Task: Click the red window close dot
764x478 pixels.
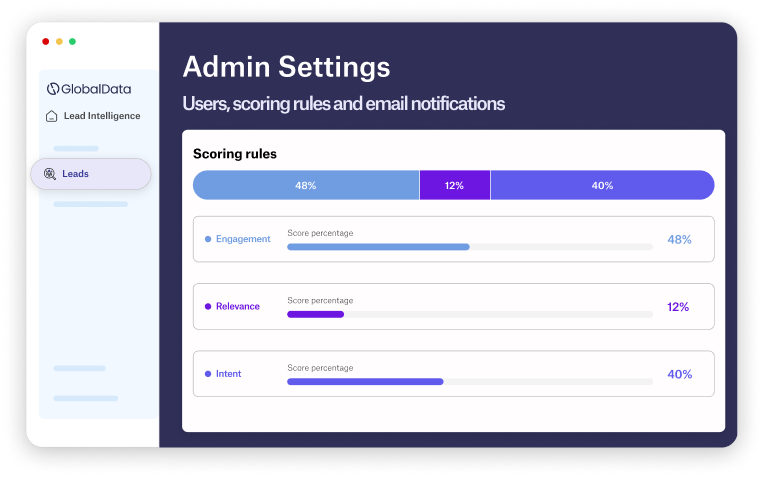Action: click(46, 41)
